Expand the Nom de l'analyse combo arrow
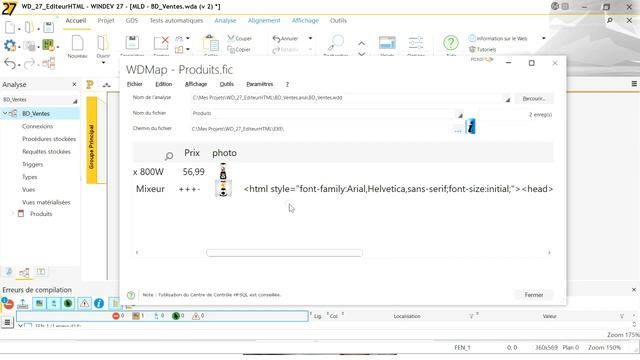The height and width of the screenshot is (360, 640). point(507,99)
